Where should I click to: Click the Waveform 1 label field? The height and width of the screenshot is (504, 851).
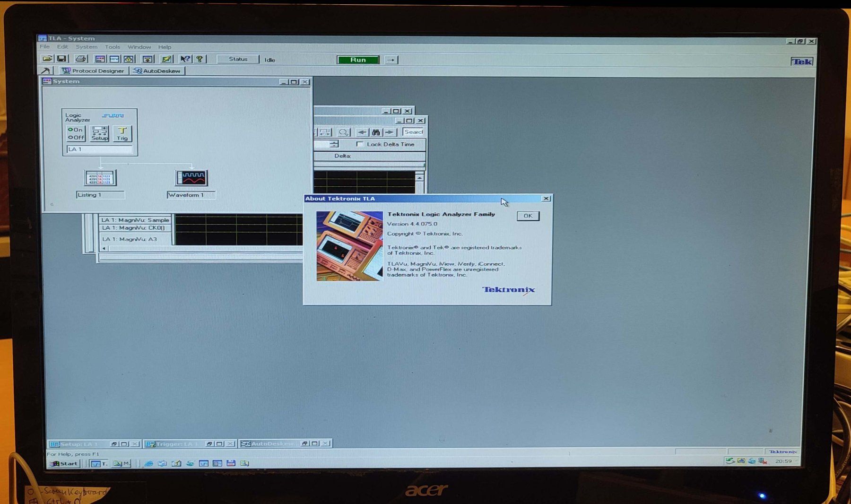[x=191, y=195]
